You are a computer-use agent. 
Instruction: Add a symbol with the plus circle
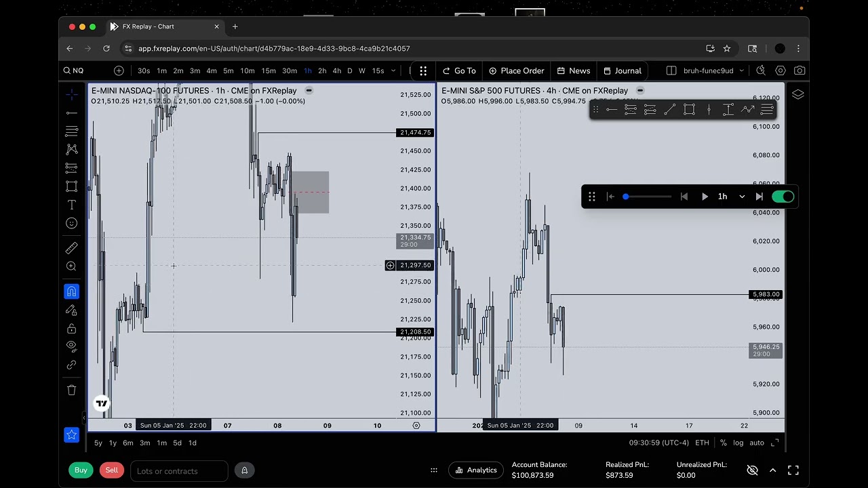point(119,70)
